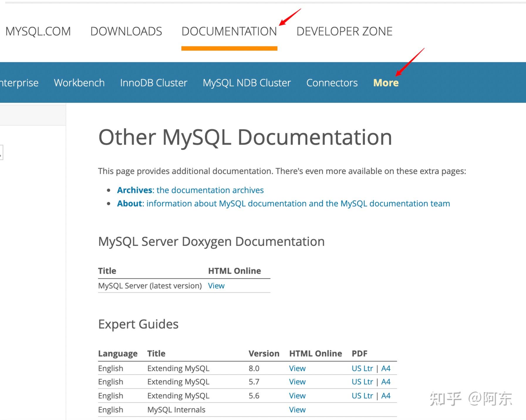View MySQL Server latest version Doxygen HTML
This screenshot has height=420, width=526.
click(x=216, y=286)
